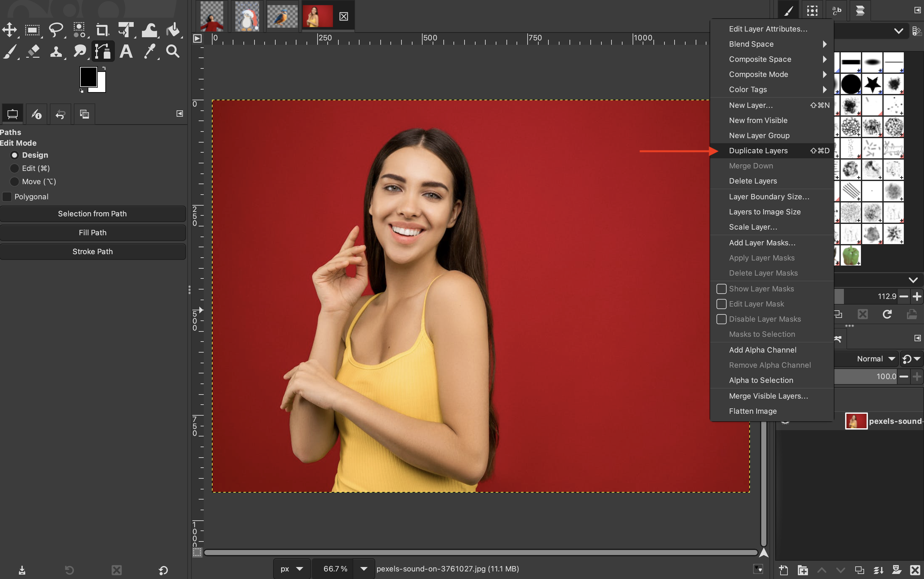Image resolution: width=924 pixels, height=579 pixels.
Task: Click the black foreground color swatch
Action: [x=88, y=76]
